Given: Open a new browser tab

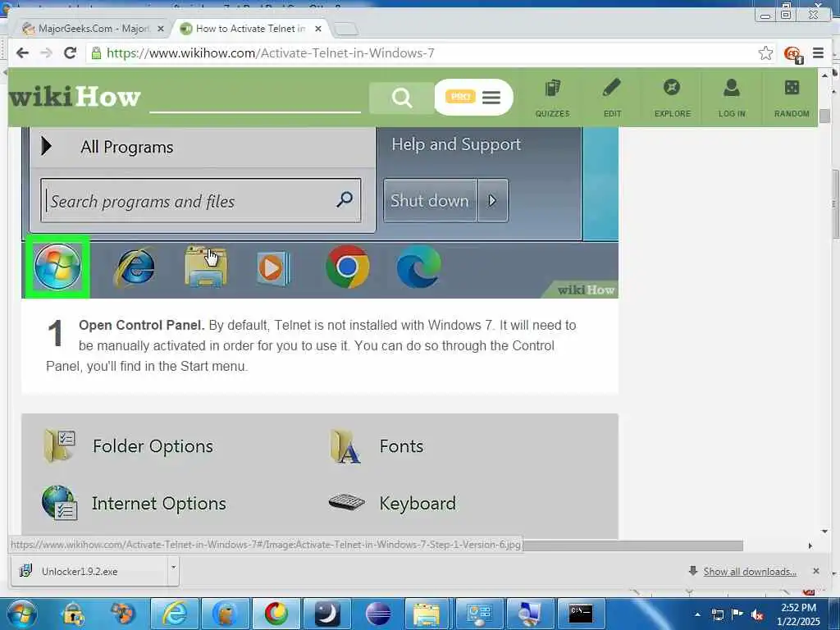Looking at the screenshot, I should click(346, 29).
